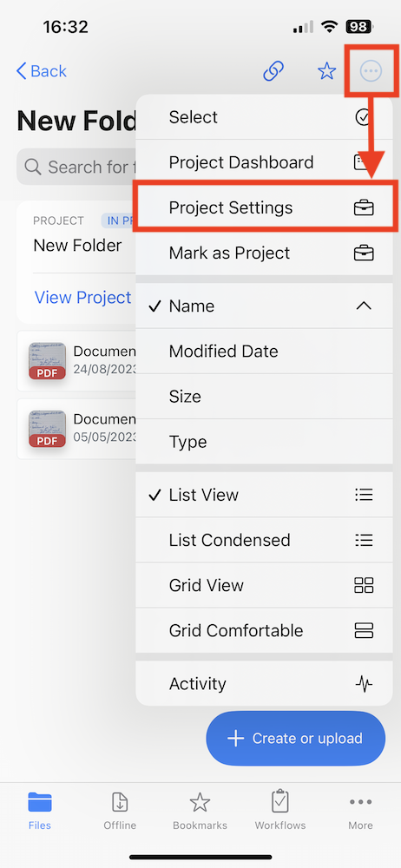The width and height of the screenshot is (401, 868).
Task: Open the first PDF document thumbnail
Action: (47, 361)
